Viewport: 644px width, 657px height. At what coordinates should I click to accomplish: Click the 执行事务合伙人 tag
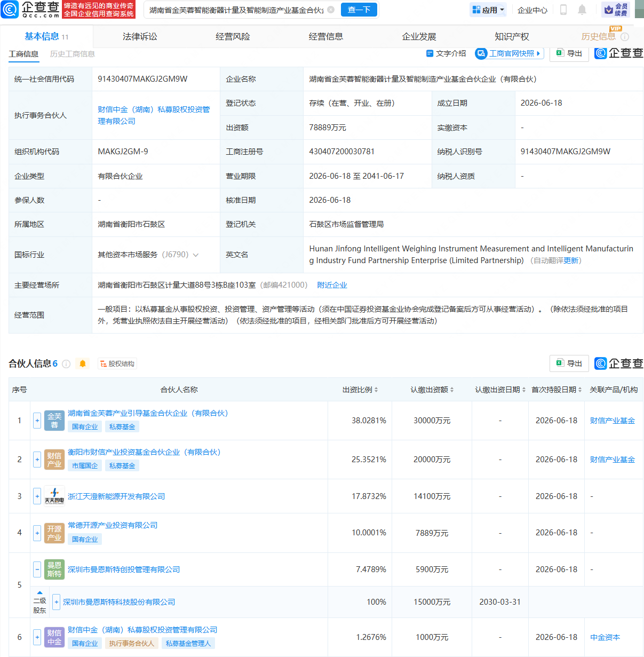coord(131,644)
